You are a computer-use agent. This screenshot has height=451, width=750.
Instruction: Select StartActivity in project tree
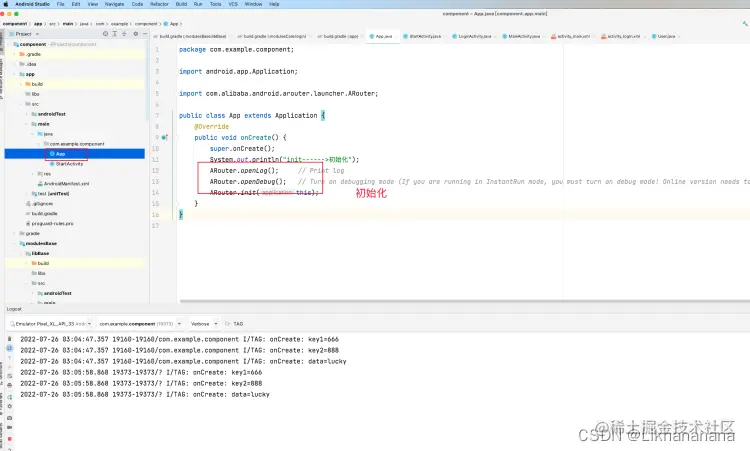(69, 164)
